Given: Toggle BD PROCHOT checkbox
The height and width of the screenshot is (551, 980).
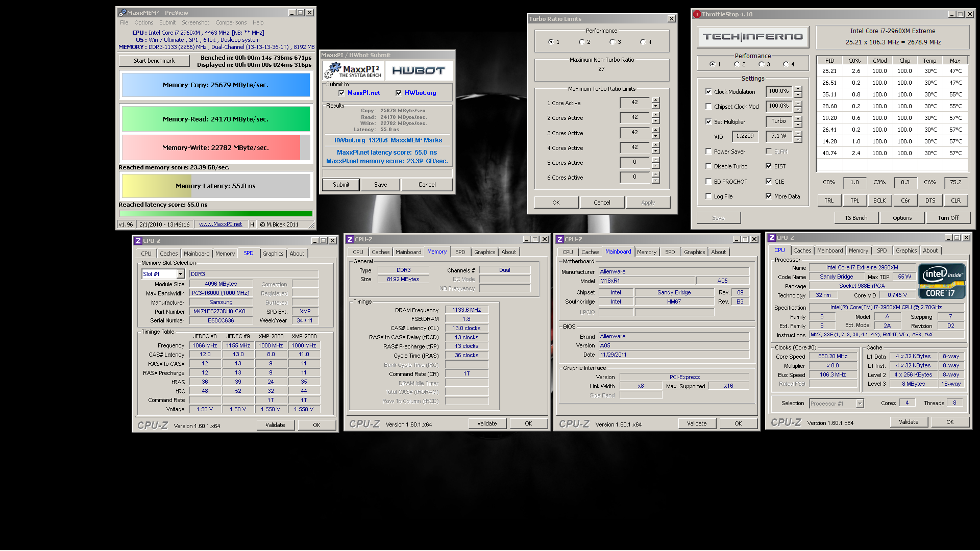Looking at the screenshot, I should pos(708,182).
